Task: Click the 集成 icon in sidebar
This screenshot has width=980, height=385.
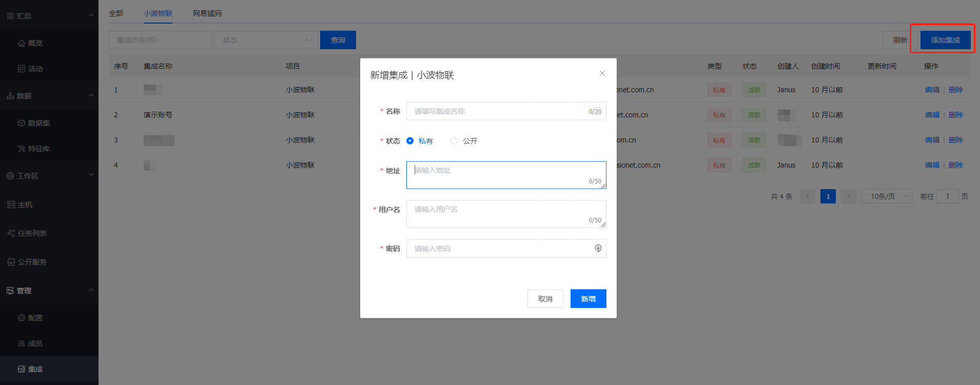Action: coord(22,369)
